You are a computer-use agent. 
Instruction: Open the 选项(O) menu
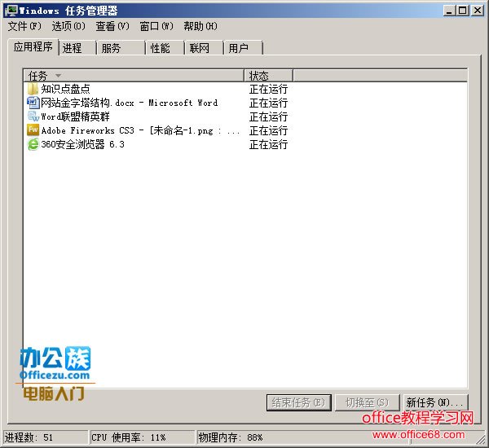coord(68,26)
